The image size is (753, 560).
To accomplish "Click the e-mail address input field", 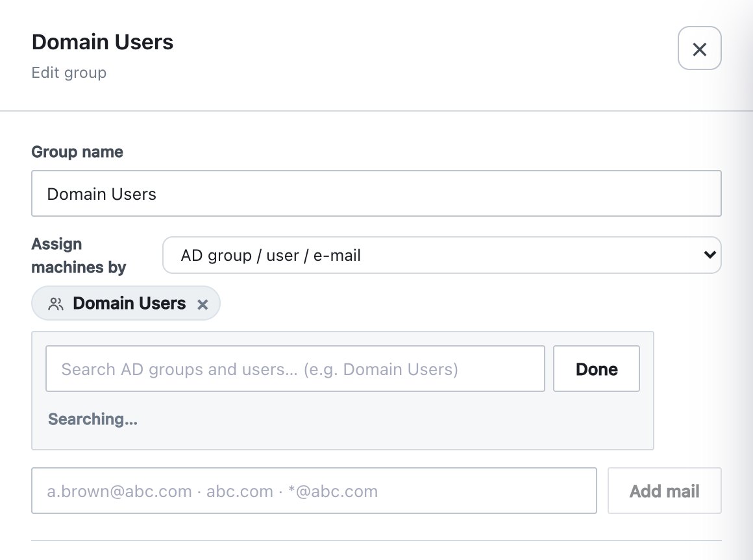I will click(314, 491).
